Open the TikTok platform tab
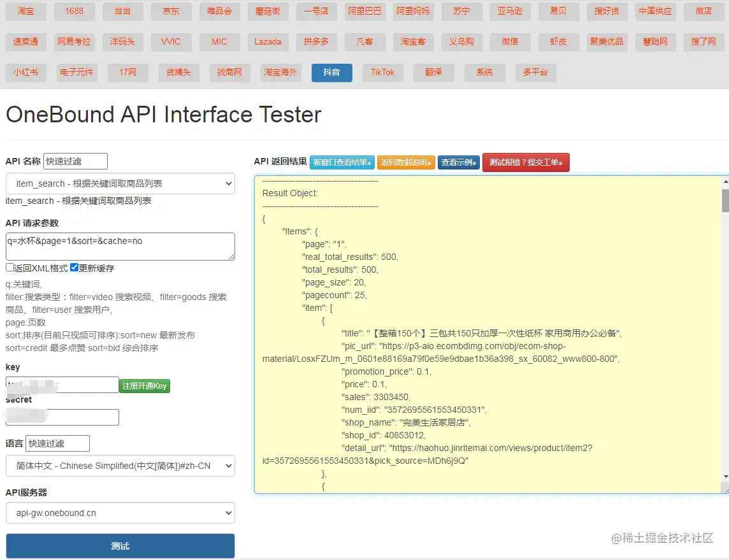The height and width of the screenshot is (560, 729). (382, 73)
